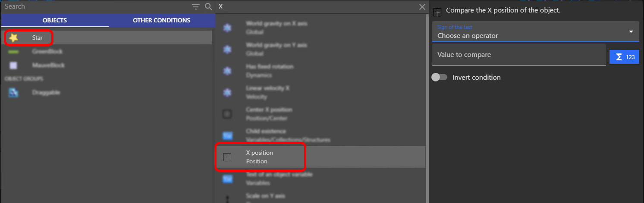The height and width of the screenshot is (203, 644).
Task: Click the objects Search input field
Action: tap(96, 6)
